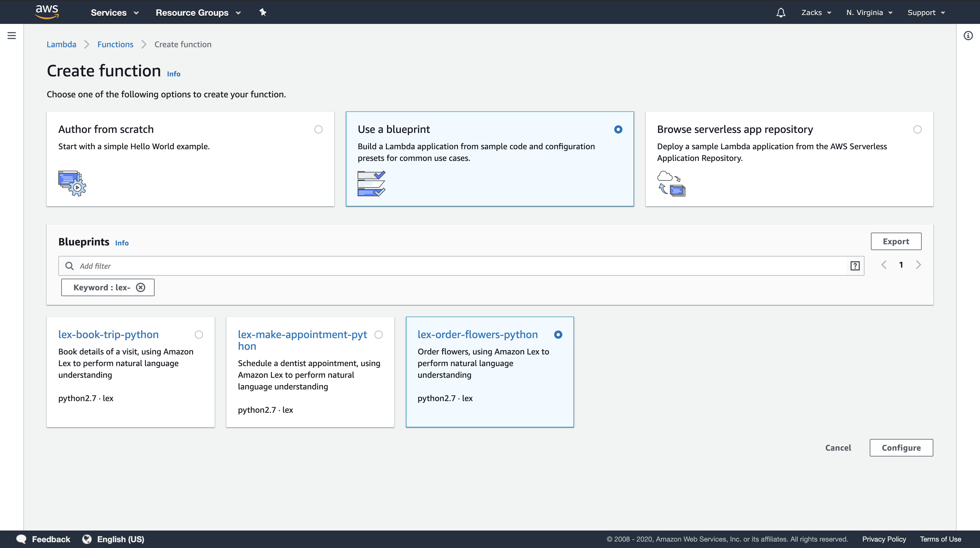Go to next blueprints page arrow
This screenshot has height=548, width=980.
[x=918, y=265]
